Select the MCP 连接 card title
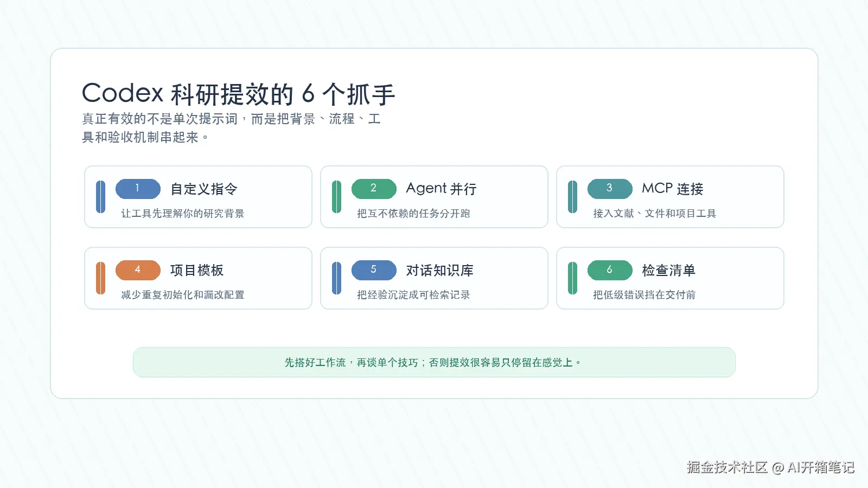868x488 pixels. [x=673, y=189]
